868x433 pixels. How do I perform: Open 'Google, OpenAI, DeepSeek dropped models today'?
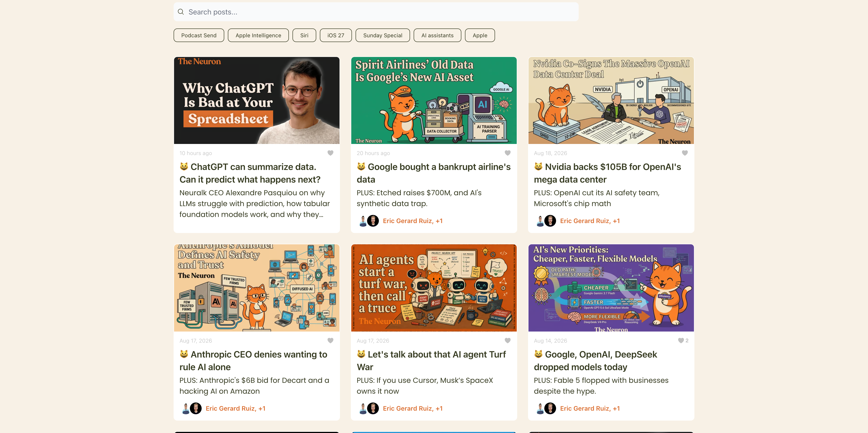[x=595, y=360]
